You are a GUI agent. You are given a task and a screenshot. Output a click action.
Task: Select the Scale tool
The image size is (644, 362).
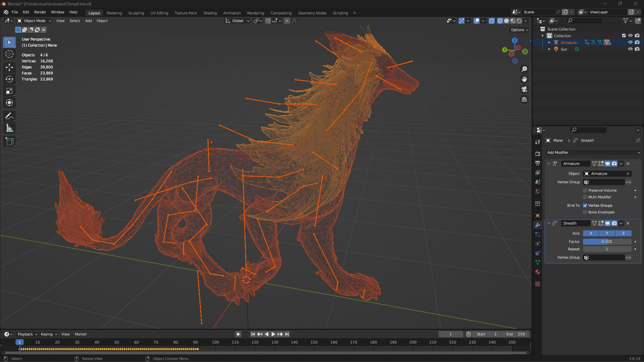(x=9, y=91)
